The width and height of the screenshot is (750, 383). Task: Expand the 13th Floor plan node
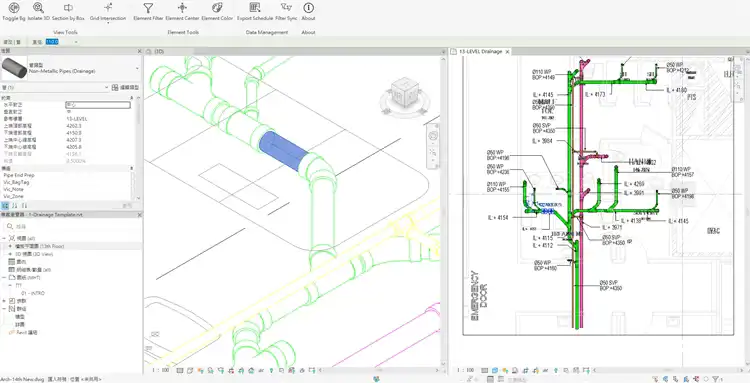[10, 246]
